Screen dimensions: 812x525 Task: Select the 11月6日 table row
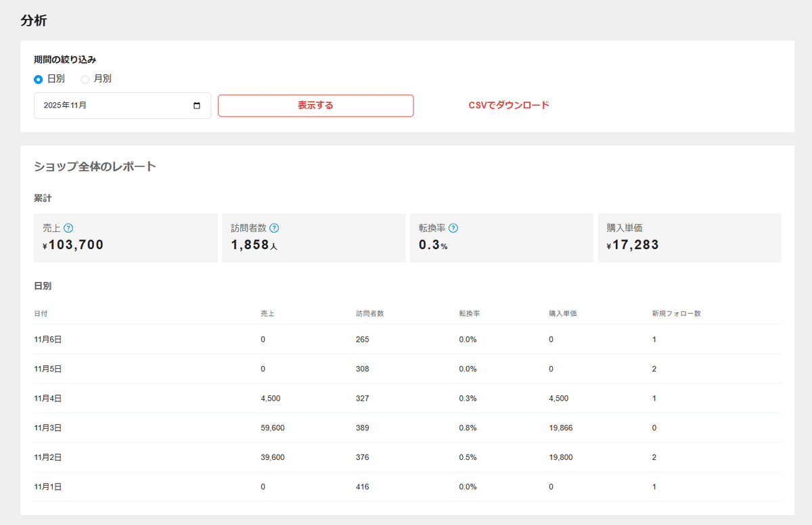[406, 339]
